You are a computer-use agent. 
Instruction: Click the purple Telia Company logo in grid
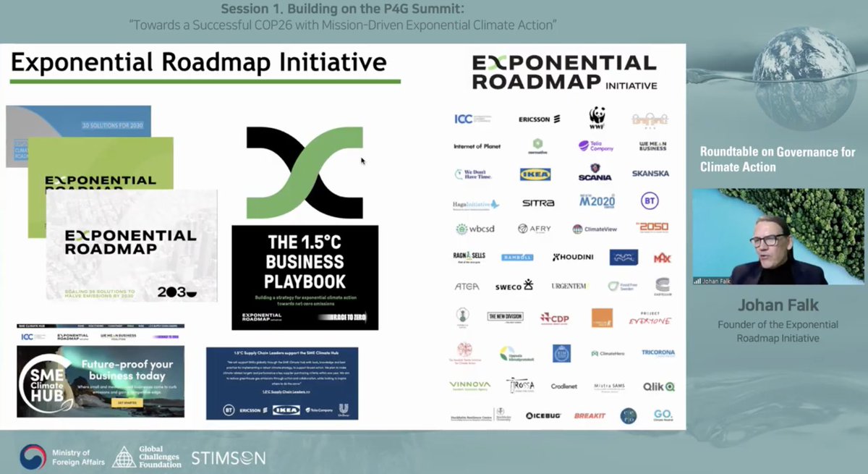pos(596,146)
